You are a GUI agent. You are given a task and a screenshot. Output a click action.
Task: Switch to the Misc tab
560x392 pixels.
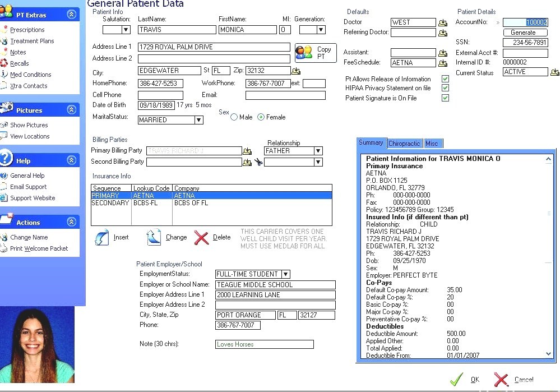pyautogui.click(x=432, y=144)
